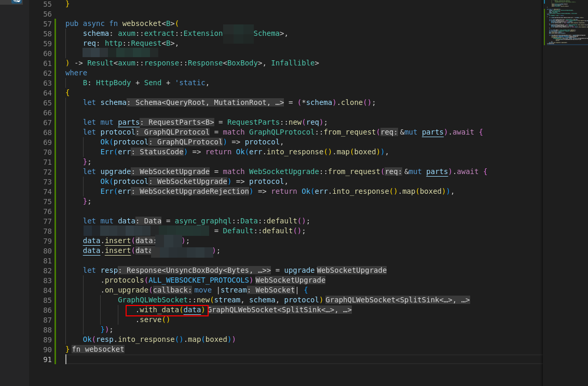This screenshot has height=386, width=588.
Task: Click the Schema<QueryRoot, MutationRoot, …> inlay hint
Action: 206,102
